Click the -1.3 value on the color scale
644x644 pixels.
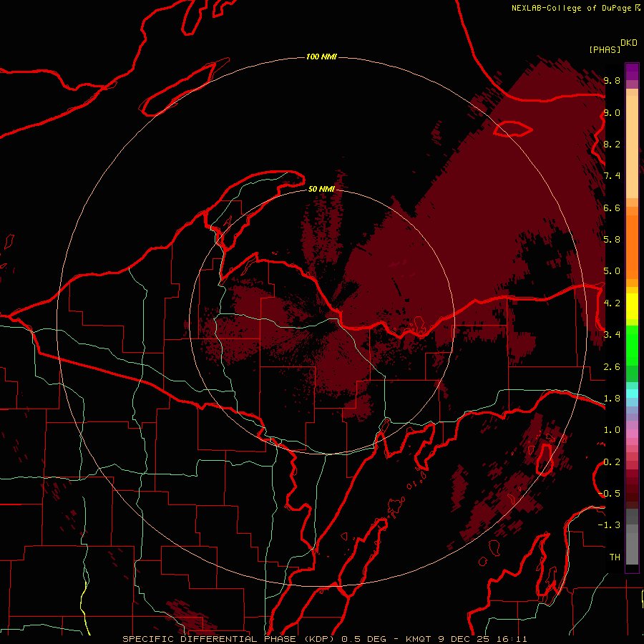pyautogui.click(x=609, y=525)
